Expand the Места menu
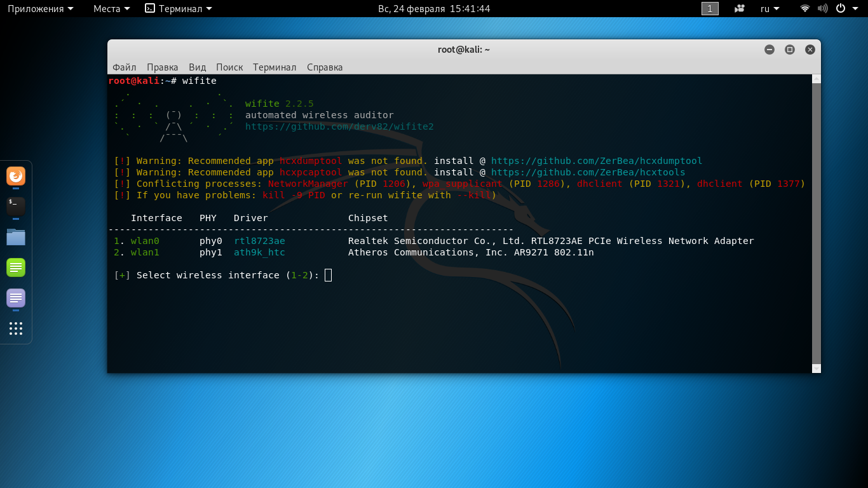868x488 pixels. (x=111, y=9)
